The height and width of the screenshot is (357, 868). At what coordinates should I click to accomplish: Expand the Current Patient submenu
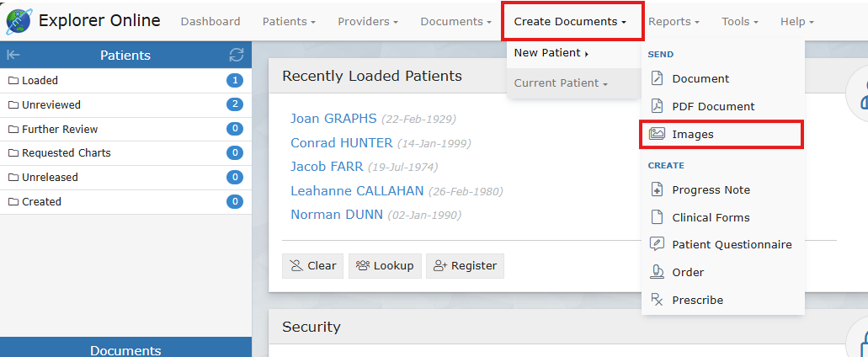pyautogui.click(x=561, y=83)
